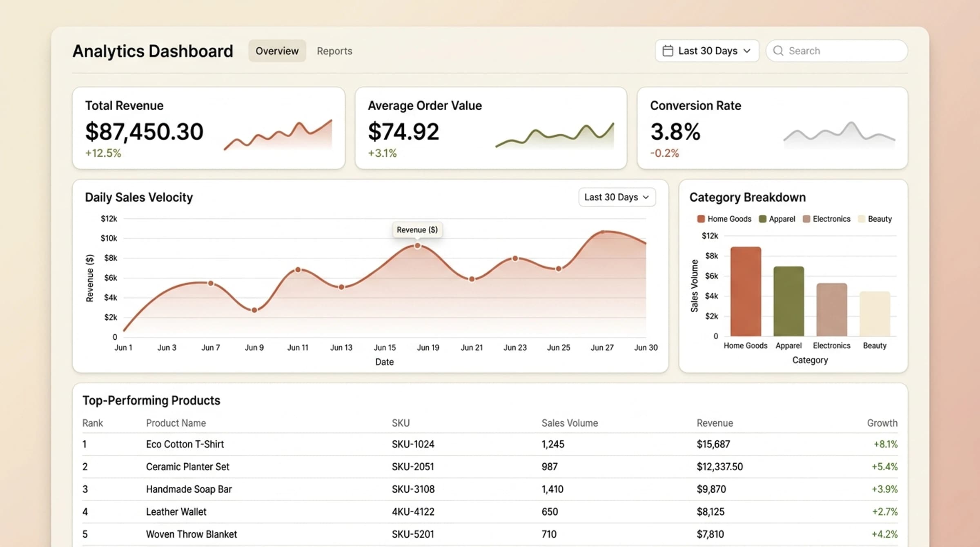The height and width of the screenshot is (547, 980).
Task: Focus the Search input field
Action: [837, 51]
